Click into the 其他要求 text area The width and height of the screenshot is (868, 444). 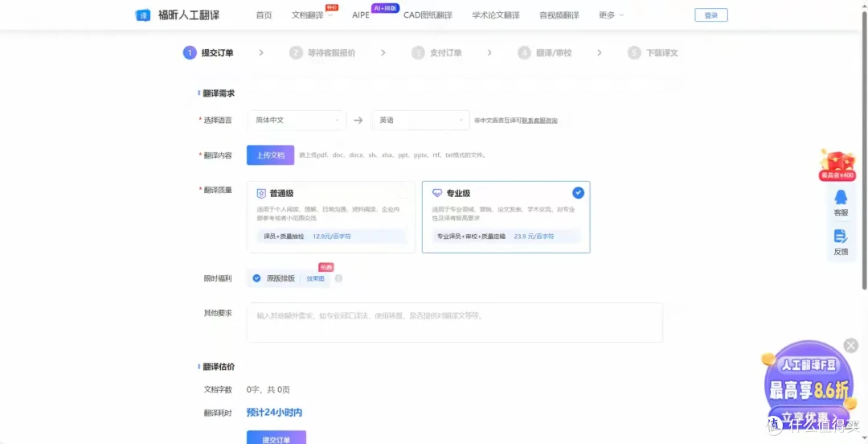pyautogui.click(x=454, y=322)
